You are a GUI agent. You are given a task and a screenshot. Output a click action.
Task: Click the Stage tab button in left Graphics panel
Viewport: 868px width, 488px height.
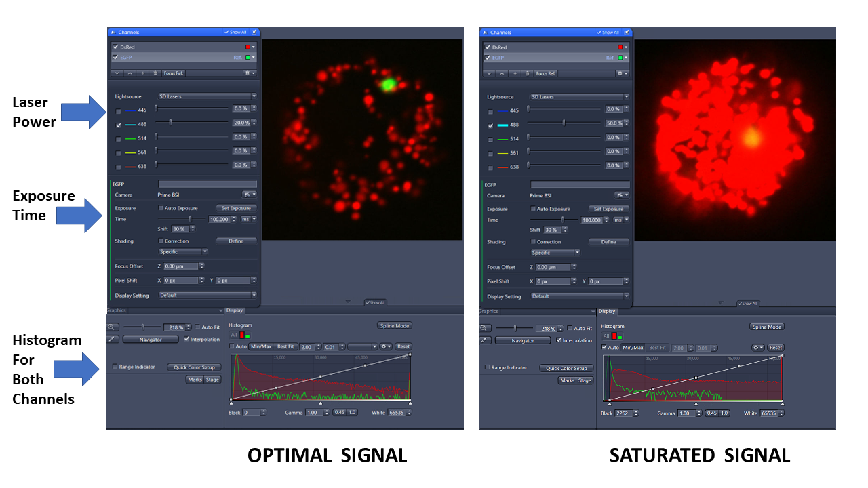click(x=212, y=380)
